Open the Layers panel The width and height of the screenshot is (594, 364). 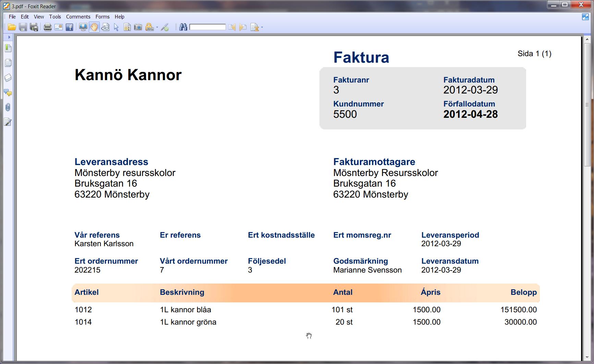8,78
